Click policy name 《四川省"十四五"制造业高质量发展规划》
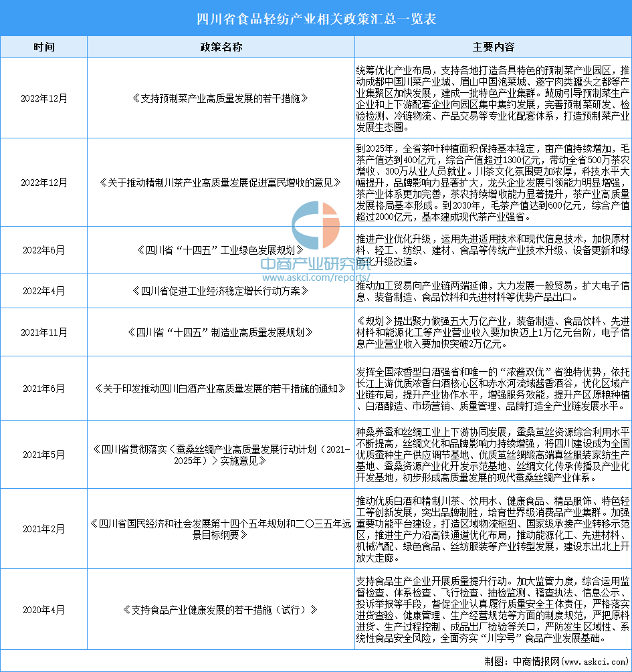The image size is (632, 672). tap(221, 332)
